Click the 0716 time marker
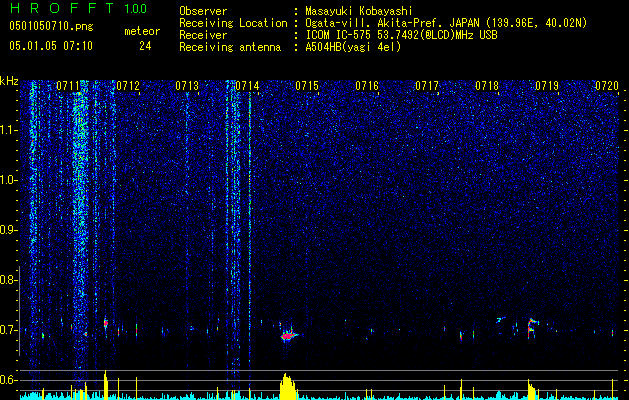629x400 pixels. (x=367, y=86)
